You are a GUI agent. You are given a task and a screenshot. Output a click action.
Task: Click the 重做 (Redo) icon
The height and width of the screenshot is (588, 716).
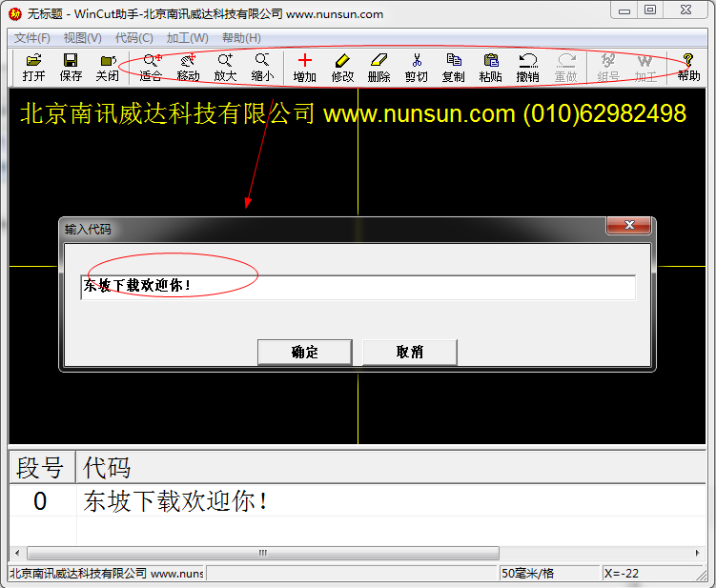point(565,68)
